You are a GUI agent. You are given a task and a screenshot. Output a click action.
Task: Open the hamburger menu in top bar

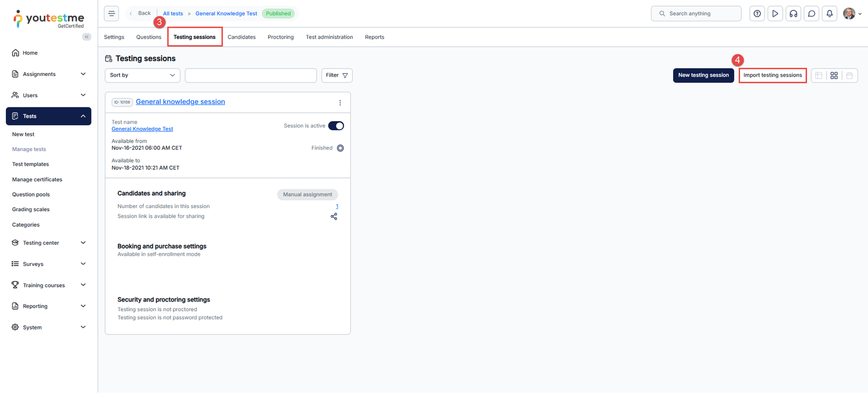pos(111,14)
